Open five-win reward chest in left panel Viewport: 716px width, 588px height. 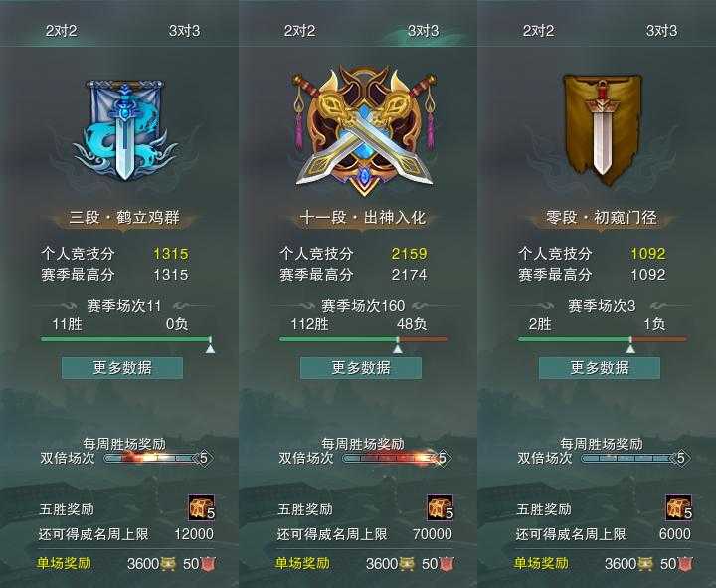coord(201,508)
